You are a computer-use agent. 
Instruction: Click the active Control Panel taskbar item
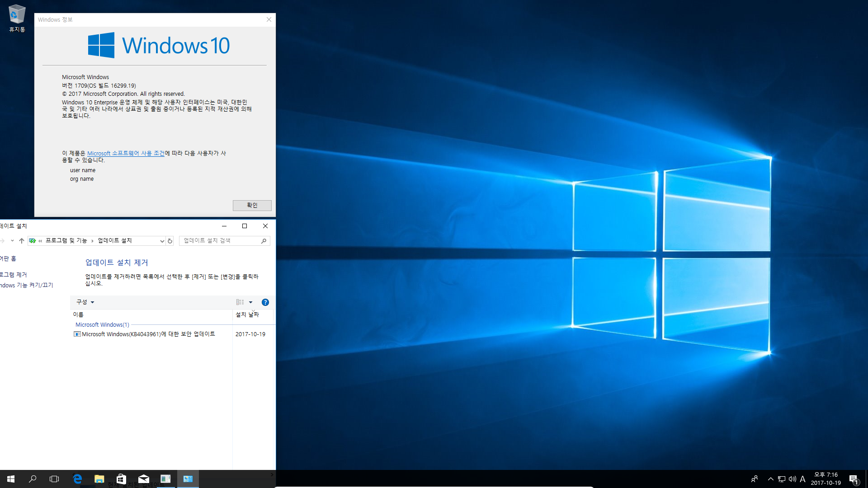point(188,479)
